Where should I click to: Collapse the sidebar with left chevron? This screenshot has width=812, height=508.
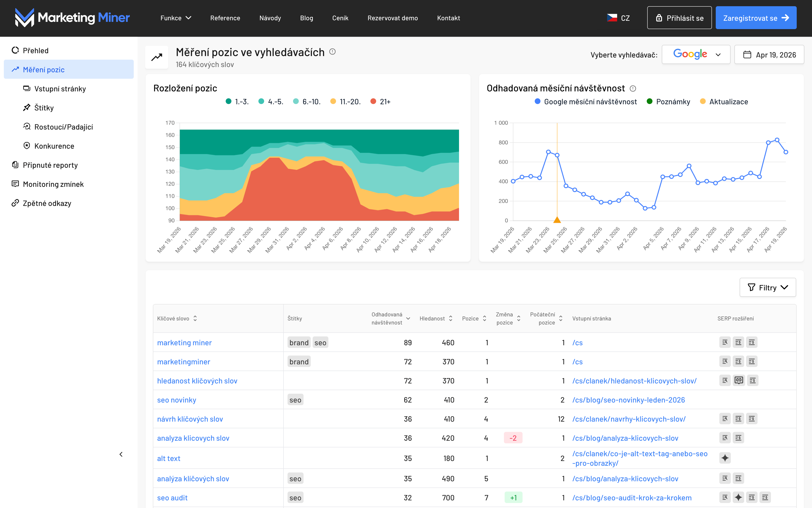pos(121,454)
